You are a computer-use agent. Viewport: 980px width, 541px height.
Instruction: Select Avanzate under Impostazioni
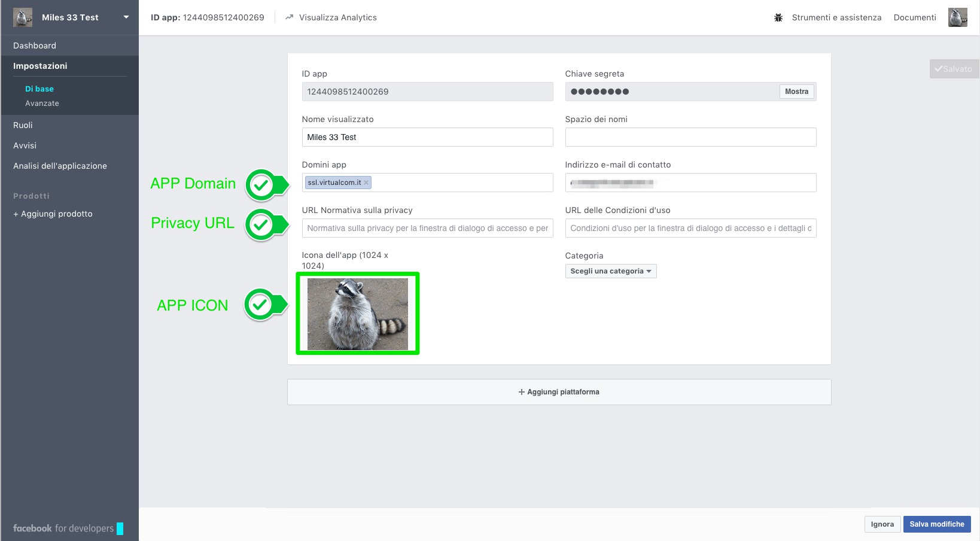42,104
